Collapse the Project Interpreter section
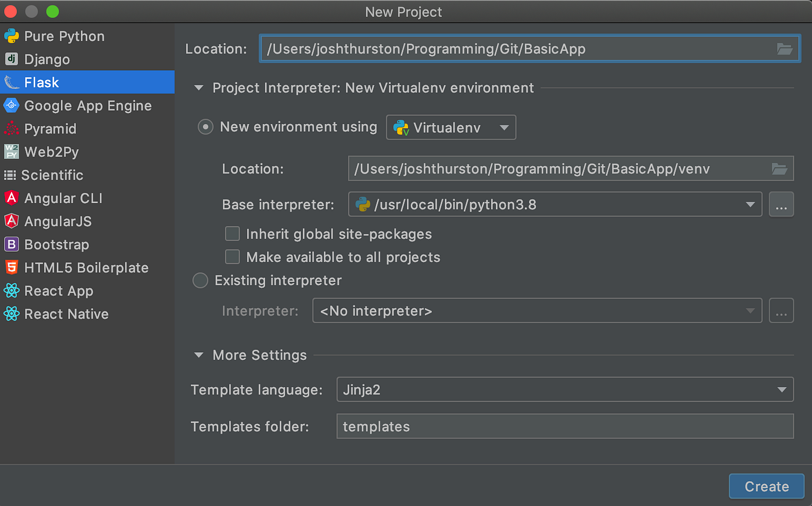This screenshot has height=506, width=812. [x=199, y=88]
